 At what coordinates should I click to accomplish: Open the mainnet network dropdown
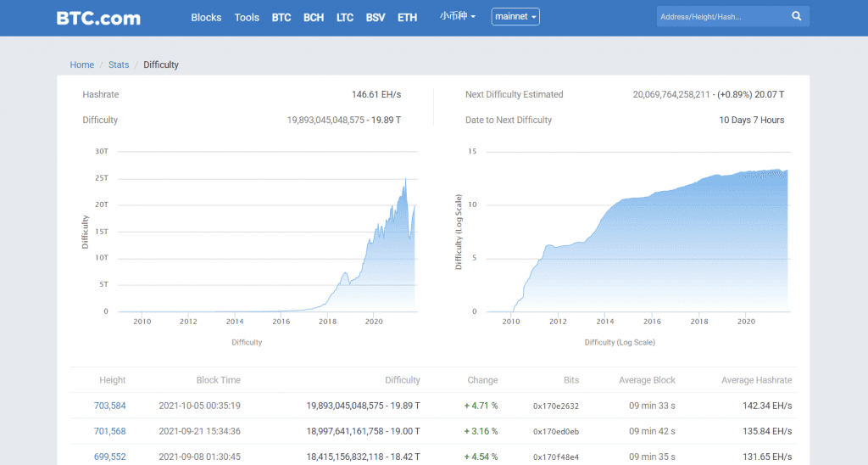coord(515,17)
